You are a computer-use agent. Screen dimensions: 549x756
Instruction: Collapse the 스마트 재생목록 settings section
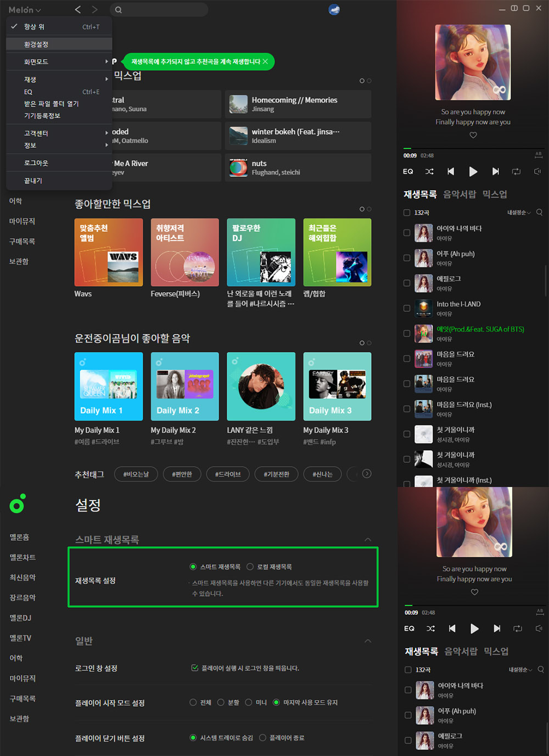[x=368, y=540]
